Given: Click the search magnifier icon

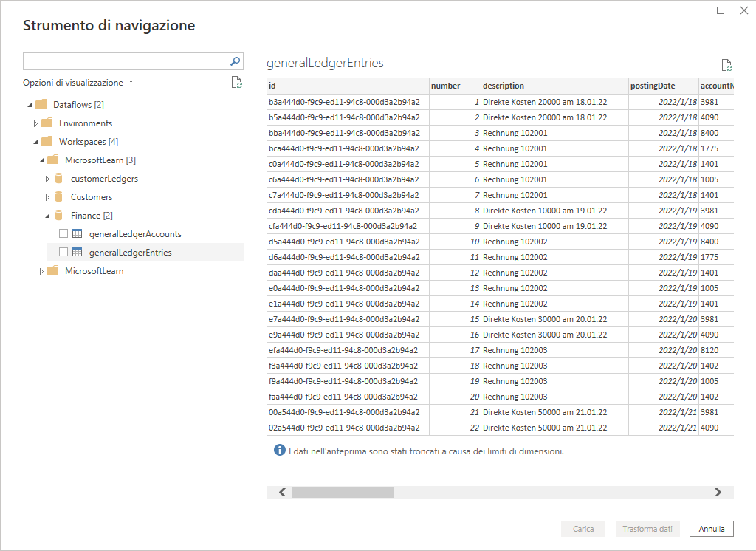Looking at the screenshot, I should (236, 61).
